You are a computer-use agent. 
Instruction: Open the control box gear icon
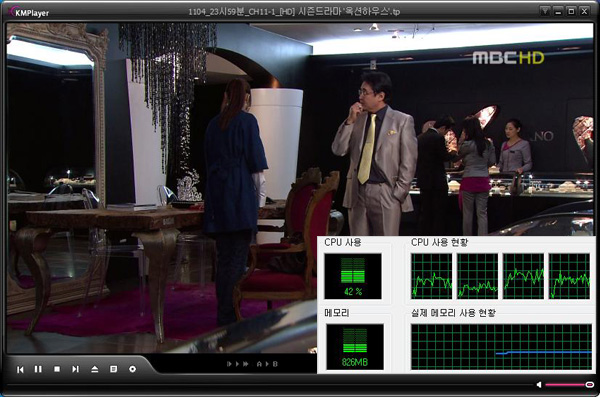click(x=132, y=369)
